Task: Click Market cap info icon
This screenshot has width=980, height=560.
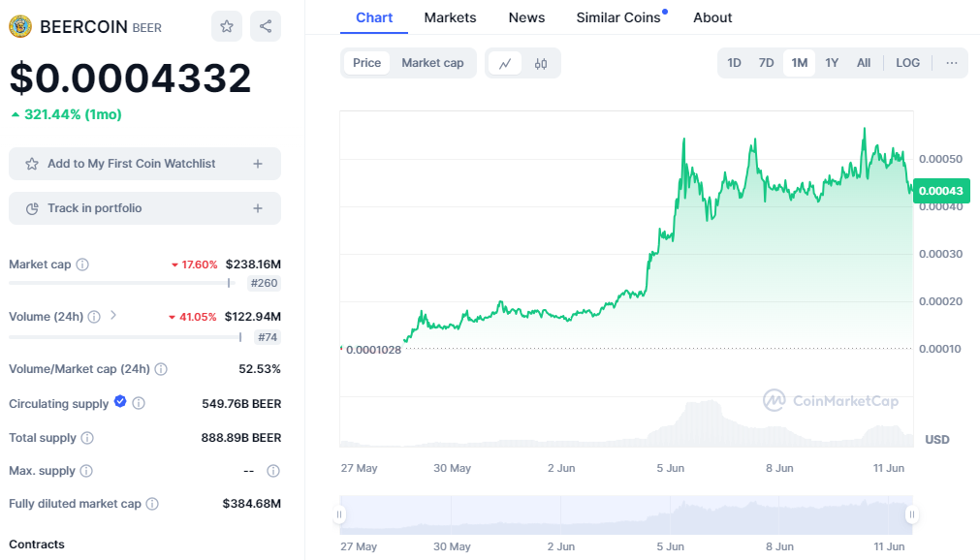Action: click(x=82, y=264)
